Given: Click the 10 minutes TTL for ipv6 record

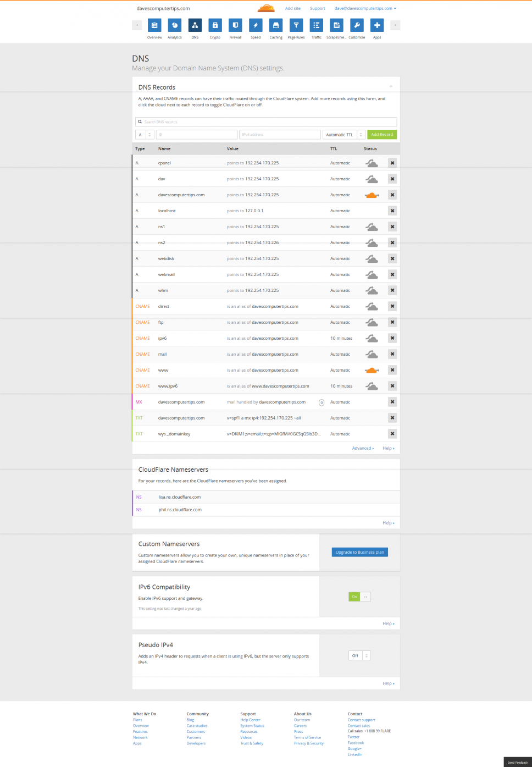Looking at the screenshot, I should [341, 338].
